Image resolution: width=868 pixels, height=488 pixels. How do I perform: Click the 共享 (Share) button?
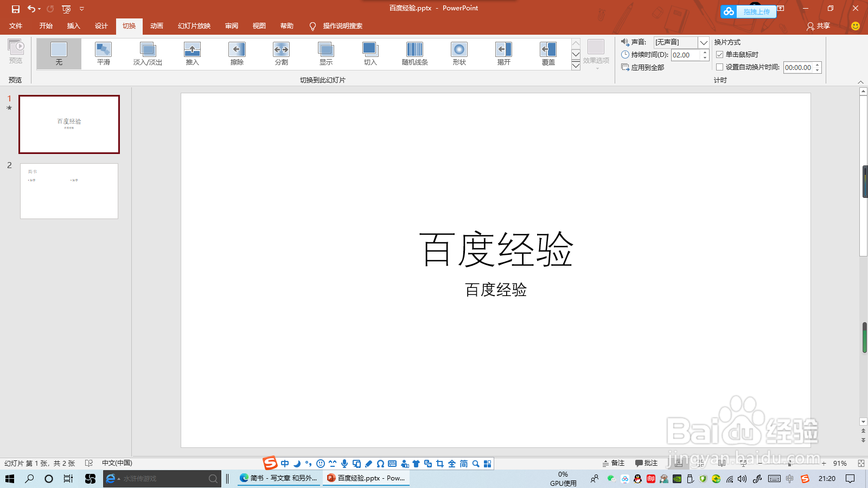(x=819, y=26)
